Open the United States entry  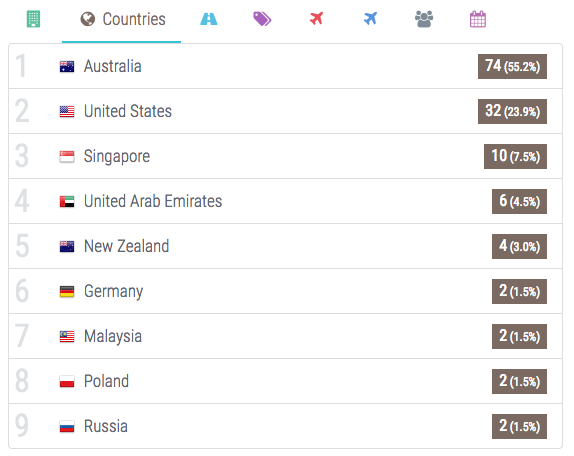coord(286,111)
